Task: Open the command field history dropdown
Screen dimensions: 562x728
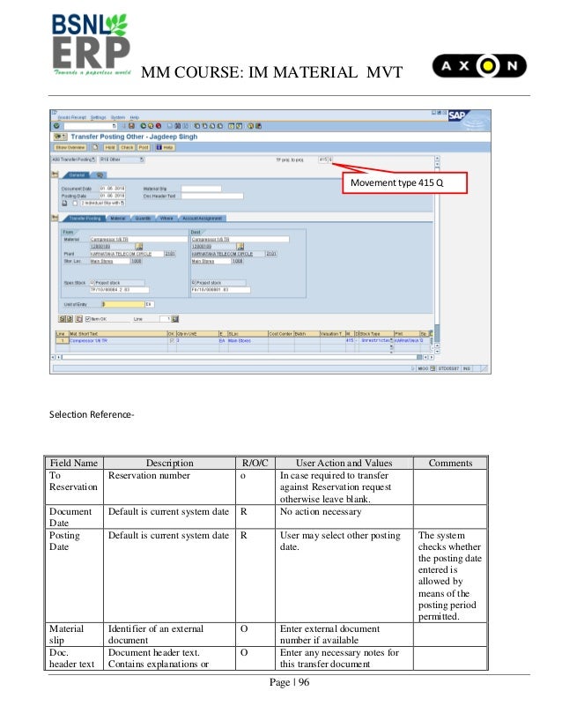Action: 115,126
